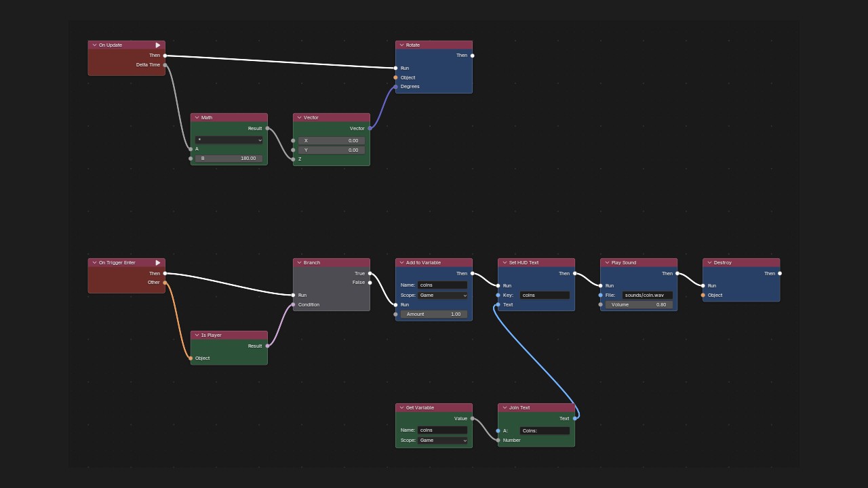This screenshot has height=488, width=868.
Task: Select the Set HUD Text node header
Action: point(536,263)
